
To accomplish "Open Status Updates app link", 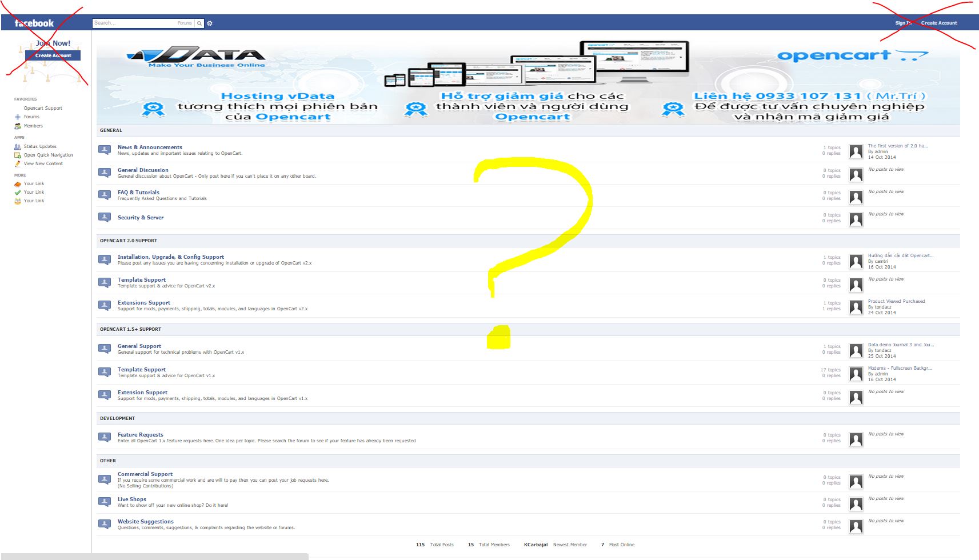I will pos(40,146).
